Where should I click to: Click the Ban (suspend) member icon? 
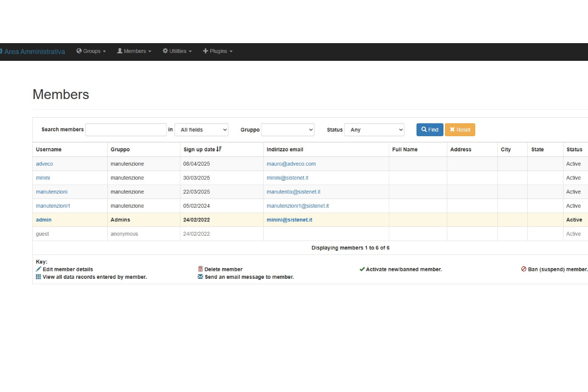coord(524,269)
